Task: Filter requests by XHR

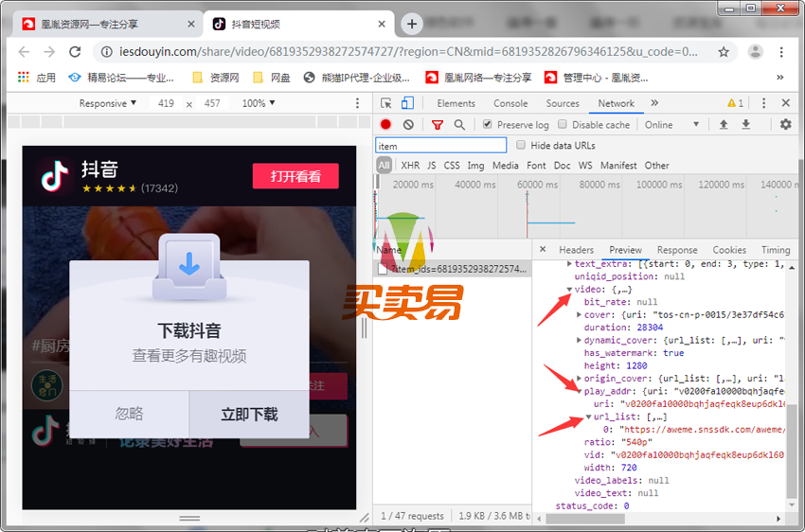Action: tap(410, 166)
